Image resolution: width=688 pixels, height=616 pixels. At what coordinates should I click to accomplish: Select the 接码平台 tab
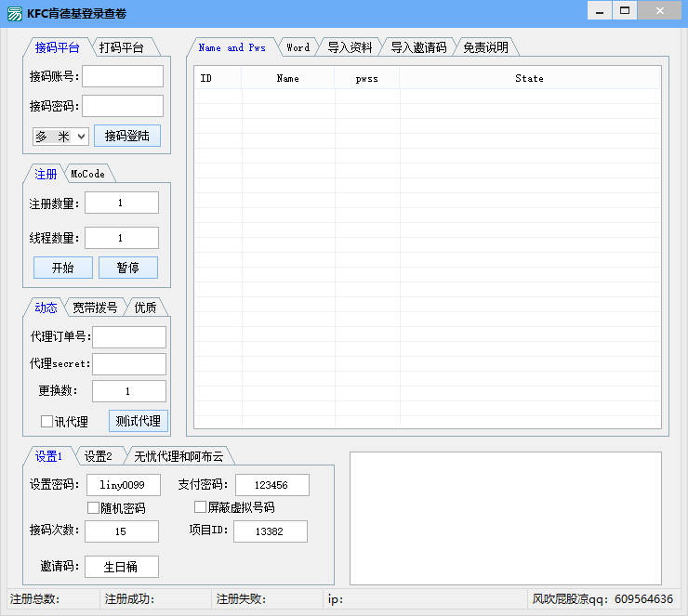coord(57,47)
